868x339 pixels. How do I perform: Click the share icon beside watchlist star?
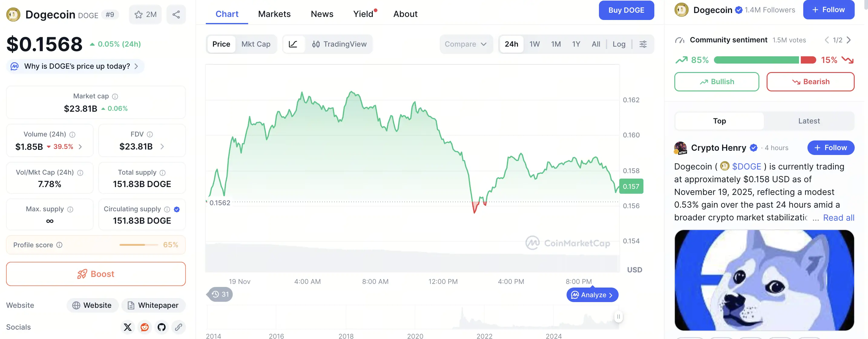(x=176, y=15)
